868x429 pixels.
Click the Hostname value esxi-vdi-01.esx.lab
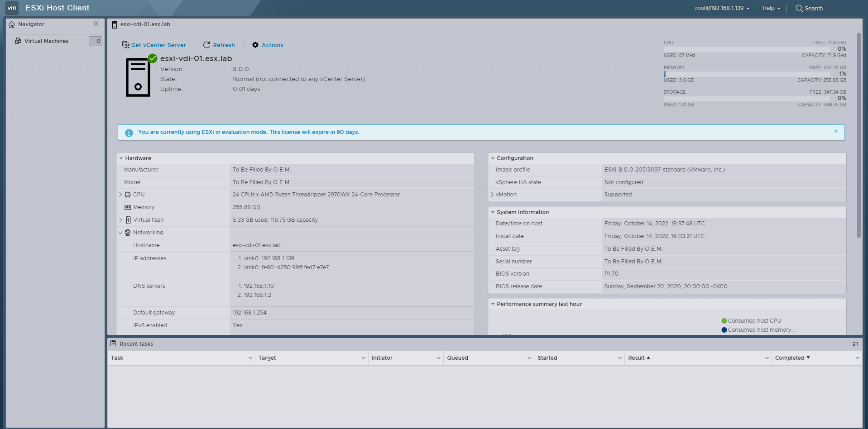coord(256,245)
